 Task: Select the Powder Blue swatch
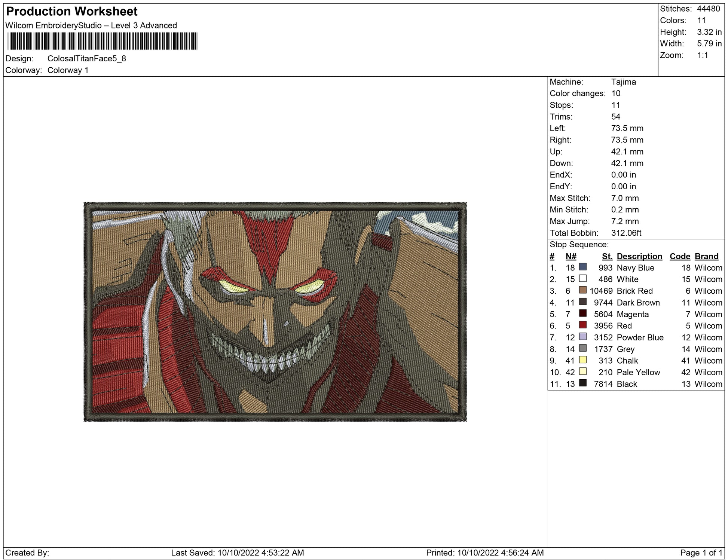tap(582, 336)
